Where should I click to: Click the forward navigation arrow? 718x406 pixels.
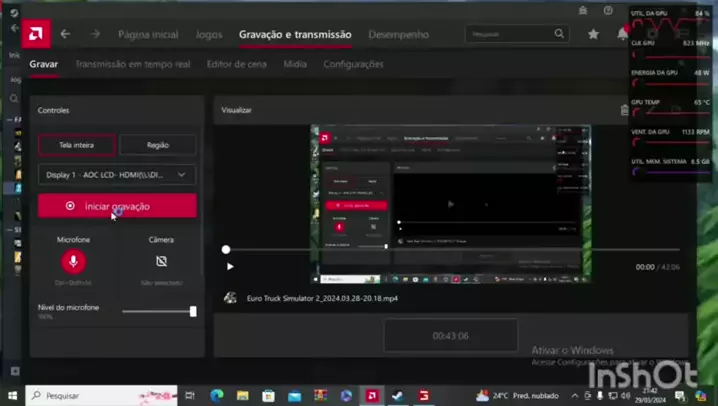point(95,34)
